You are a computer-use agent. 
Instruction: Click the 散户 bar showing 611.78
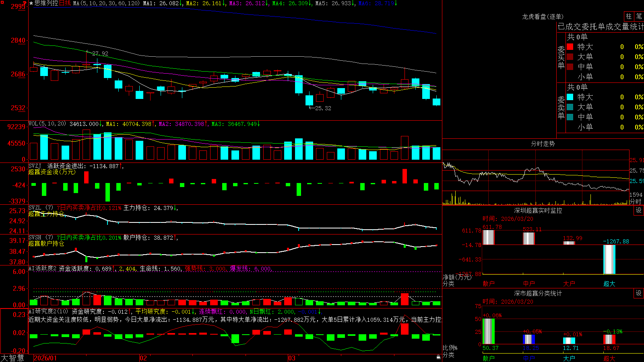coord(488,237)
